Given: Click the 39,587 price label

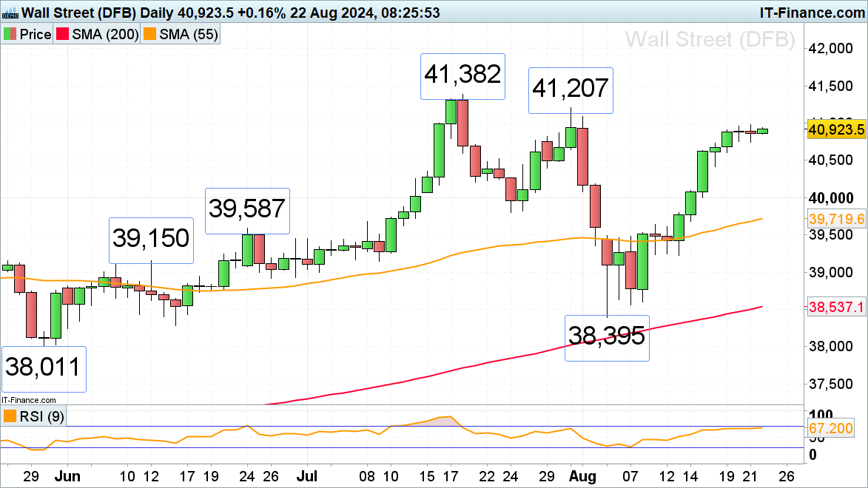Looking at the screenshot, I should tap(247, 211).
